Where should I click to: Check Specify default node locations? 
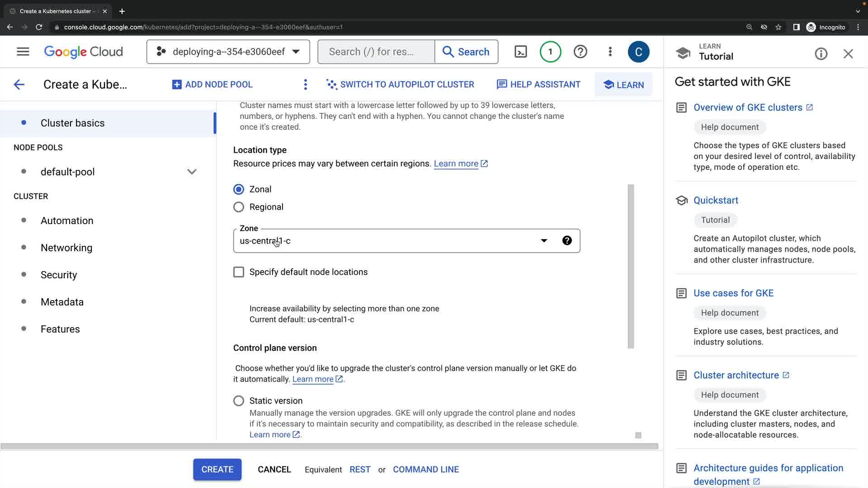point(239,272)
